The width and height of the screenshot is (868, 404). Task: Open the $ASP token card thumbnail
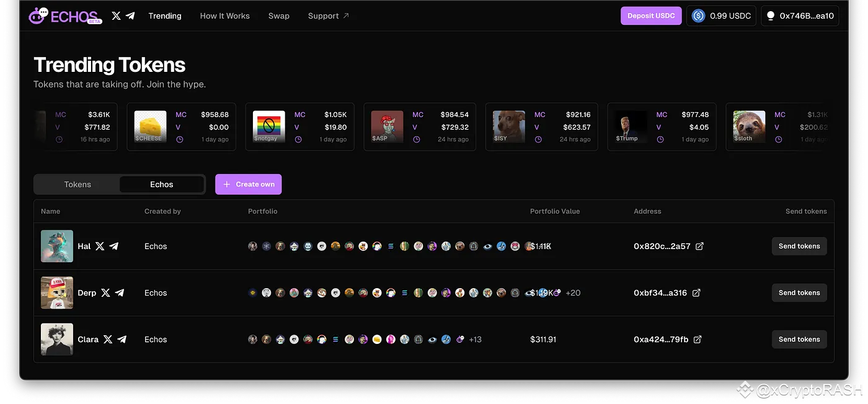[x=387, y=126]
